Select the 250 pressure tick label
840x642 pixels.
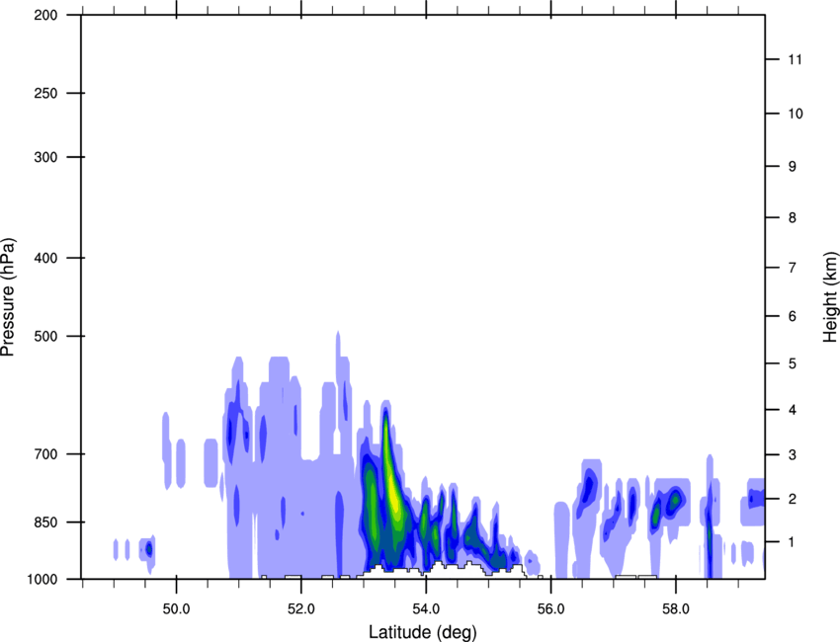(45, 93)
